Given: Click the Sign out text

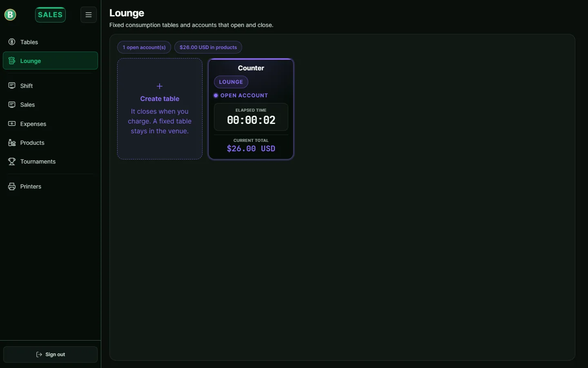Looking at the screenshot, I should tap(56, 355).
